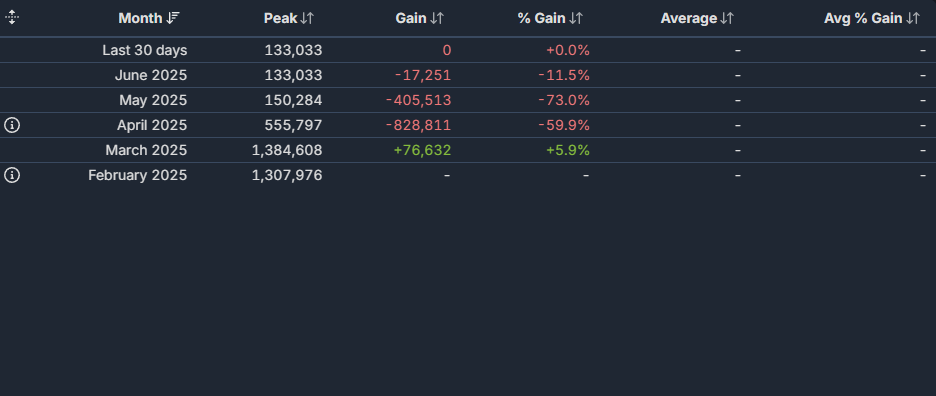Click the sort arrows icon next to Gain
The width and height of the screenshot is (936, 396).
437,19
